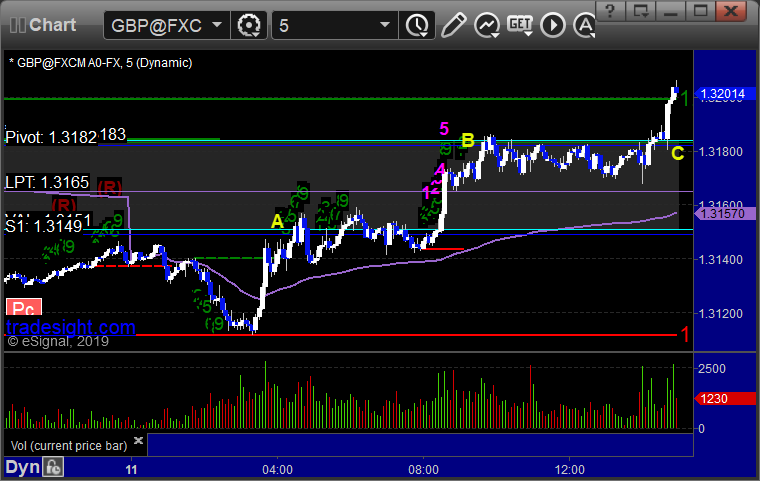Click the S1: 1.3149 label
Screen dimensions: 760x481
(44, 226)
